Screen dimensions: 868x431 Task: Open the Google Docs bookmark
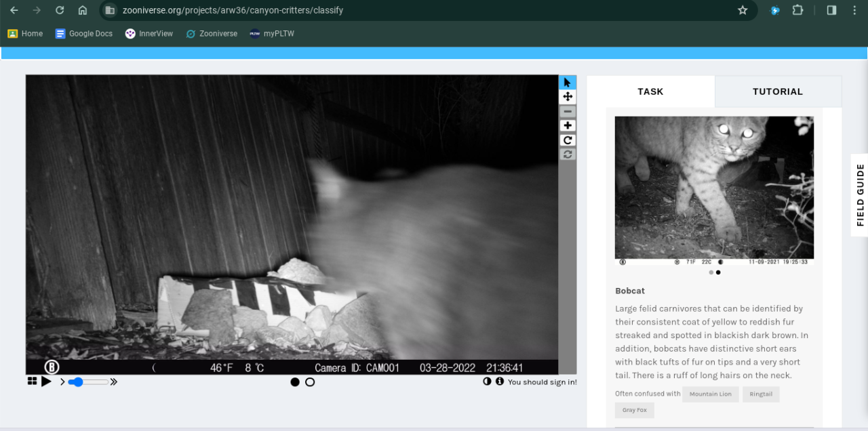[84, 33]
